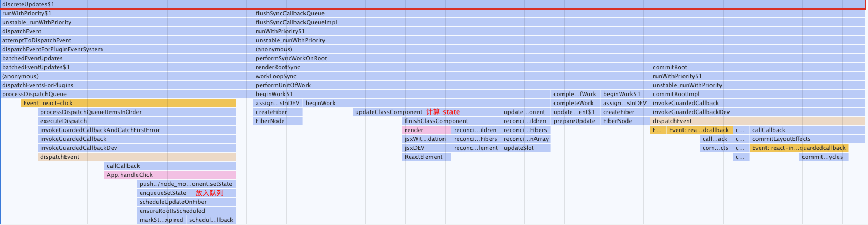Click the commitLayoutEffects bar
This screenshot has height=225, width=868.
807,139
